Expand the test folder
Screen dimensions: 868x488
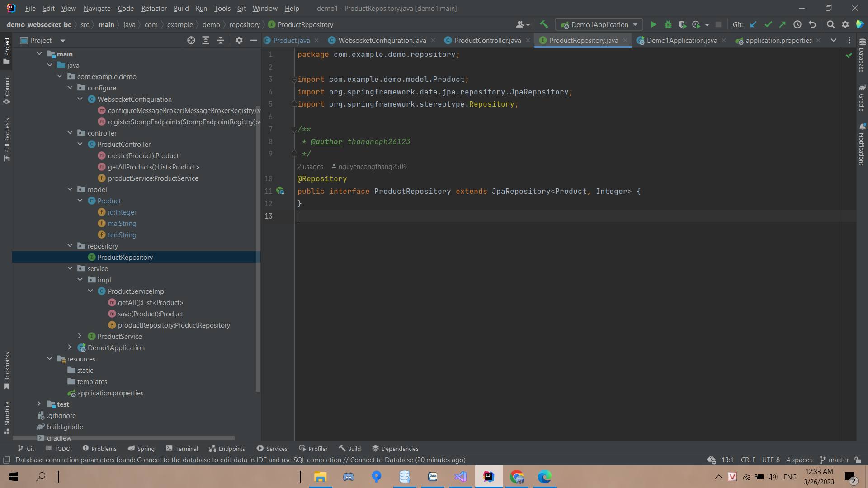coord(39,404)
